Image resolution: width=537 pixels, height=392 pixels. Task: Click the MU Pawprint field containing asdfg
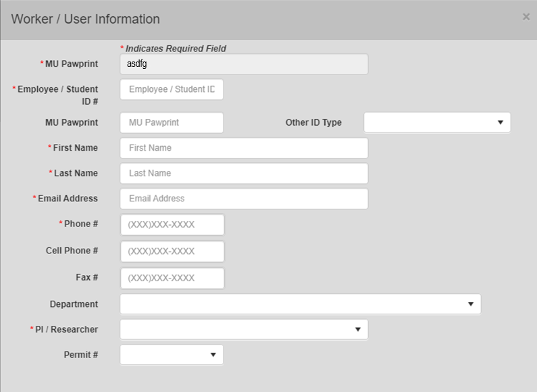point(244,64)
